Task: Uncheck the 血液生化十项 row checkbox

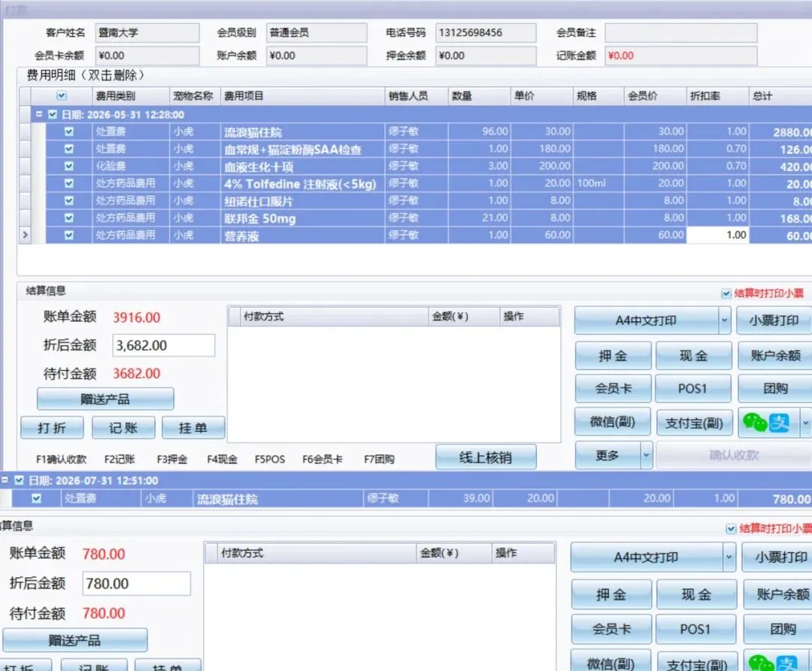Action: [x=69, y=166]
